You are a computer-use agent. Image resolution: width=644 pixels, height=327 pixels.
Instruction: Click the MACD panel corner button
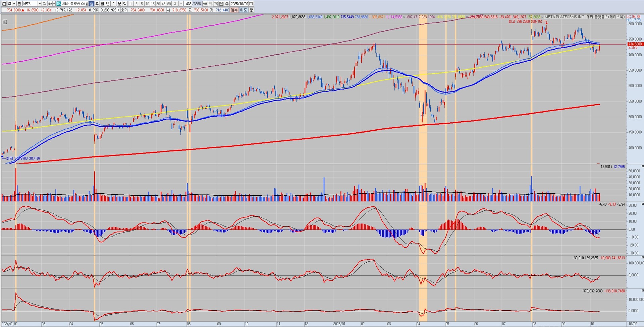tap(643, 204)
